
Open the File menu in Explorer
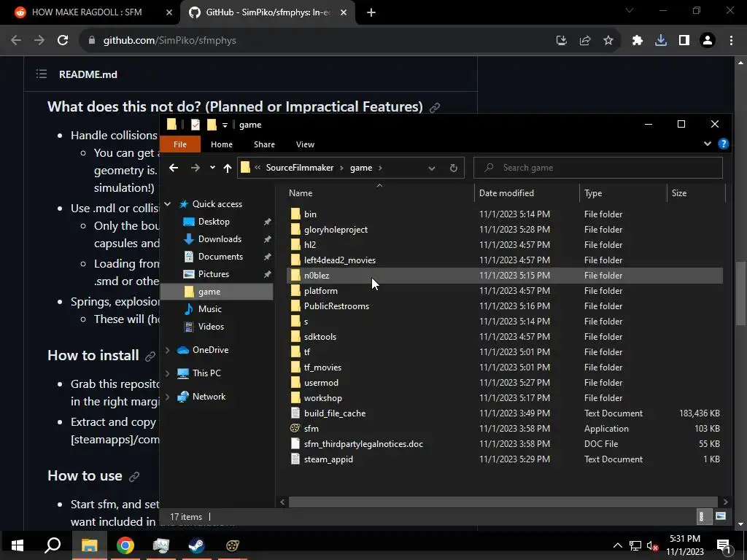(180, 144)
